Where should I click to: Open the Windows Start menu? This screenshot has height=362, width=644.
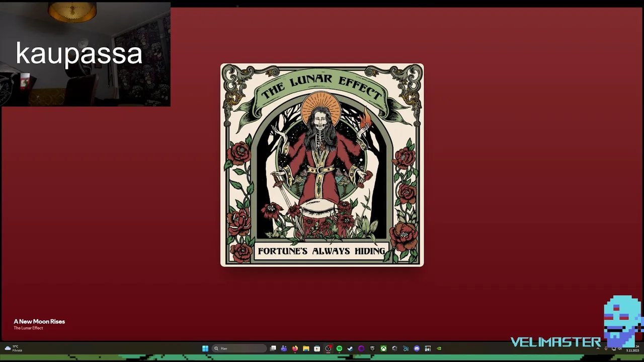(x=205, y=348)
